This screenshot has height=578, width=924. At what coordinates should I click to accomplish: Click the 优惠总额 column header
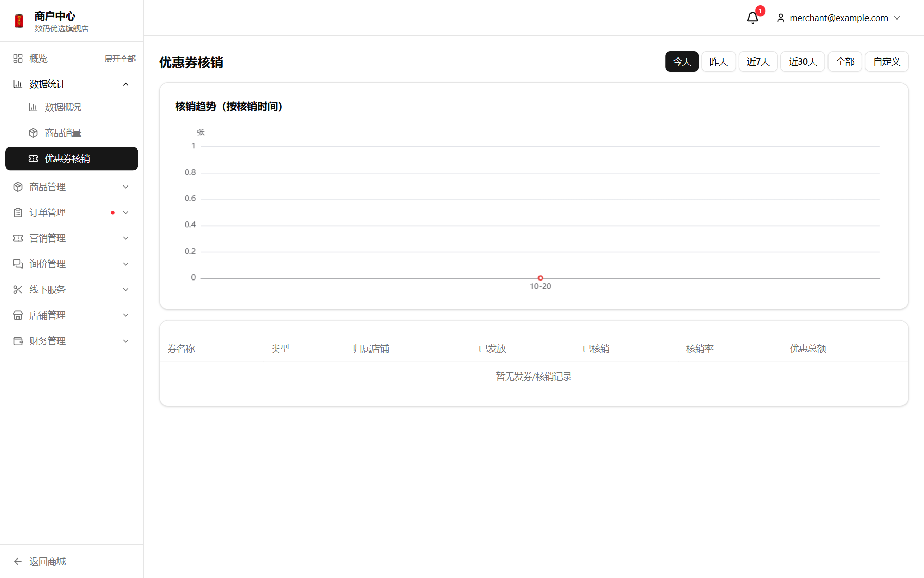[x=808, y=349]
